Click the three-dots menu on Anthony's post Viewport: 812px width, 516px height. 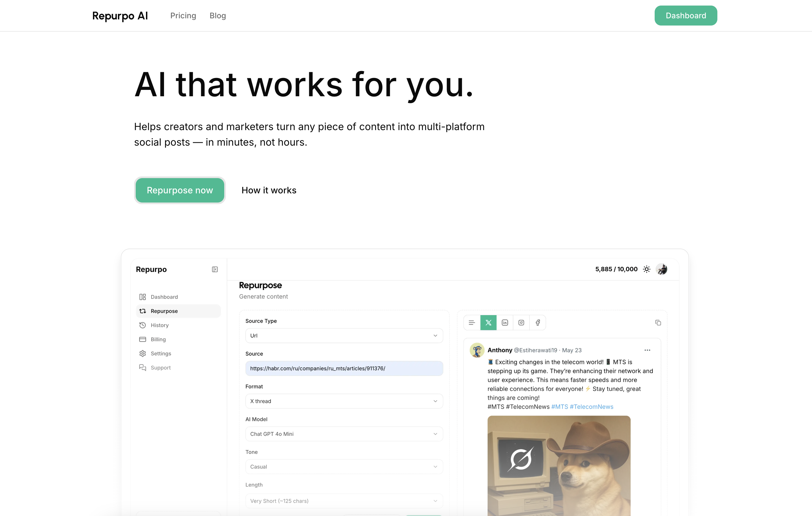coord(647,350)
